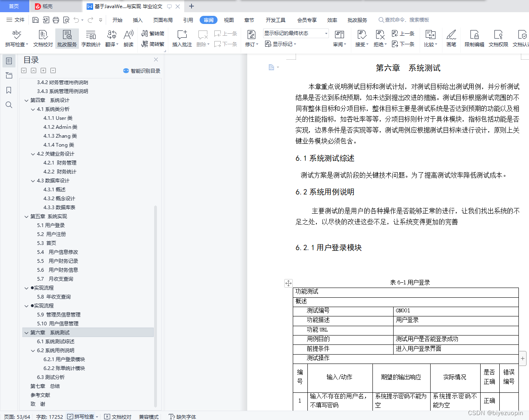Click page count 页面: 53/64
Image resolution: width=529 pixels, height=420 pixels.
17,416
